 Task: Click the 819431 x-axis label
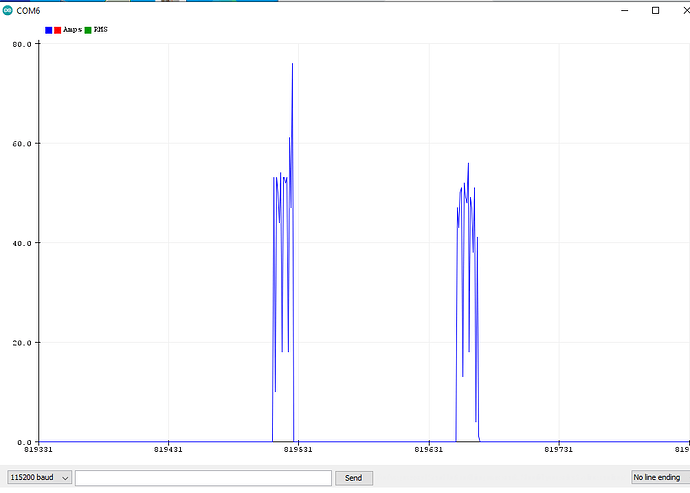point(168,449)
